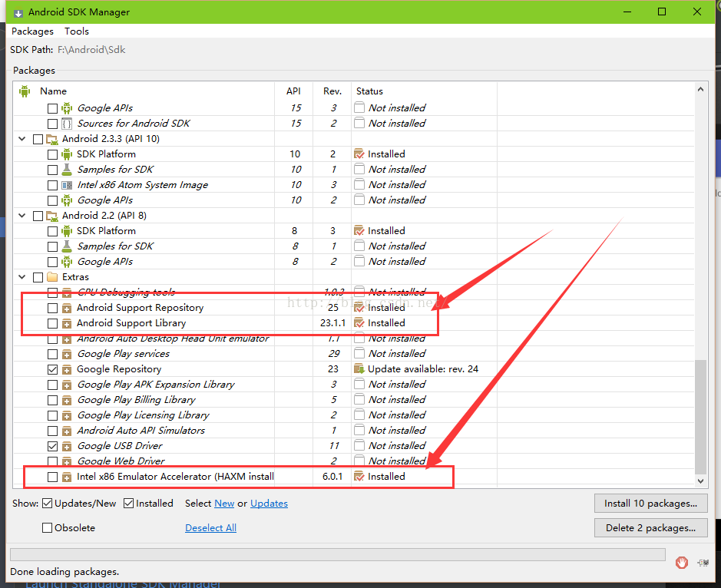Click Delete 2 packages button

coord(650,528)
